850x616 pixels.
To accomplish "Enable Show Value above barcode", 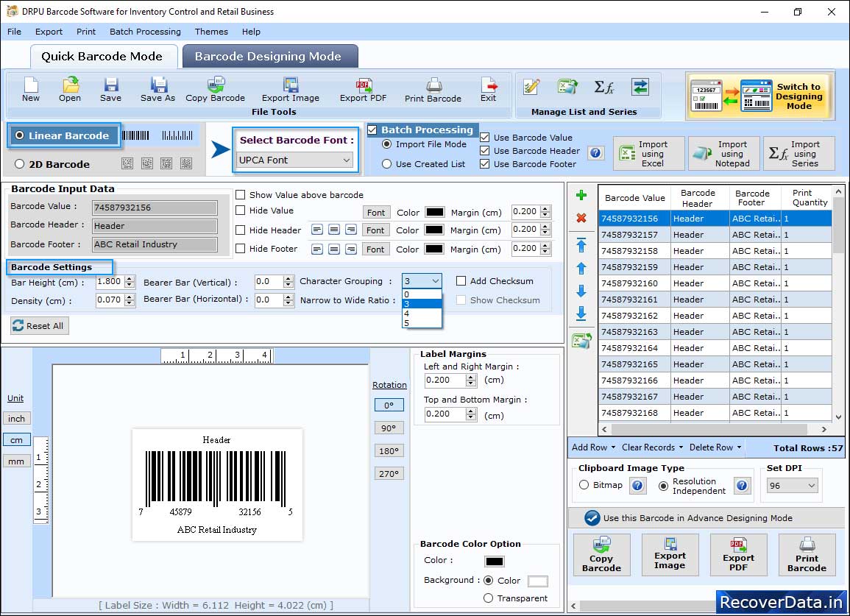I will pyautogui.click(x=240, y=195).
